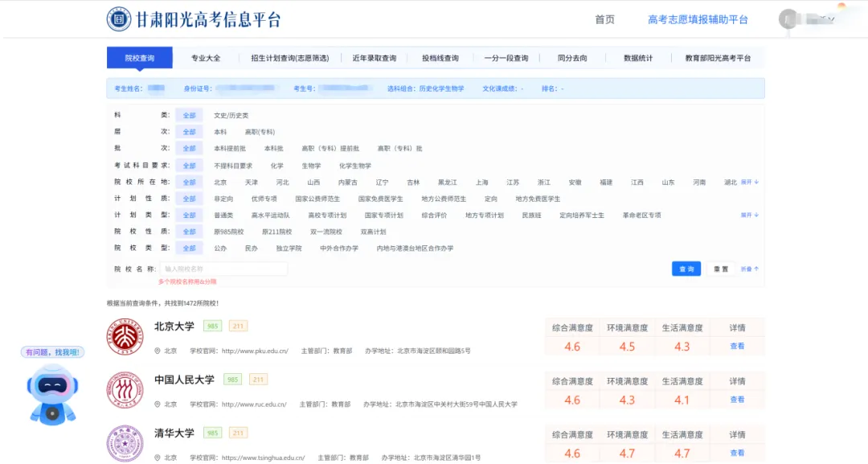Select 本科 in the 层次 row
868x464 pixels.
tap(220, 132)
